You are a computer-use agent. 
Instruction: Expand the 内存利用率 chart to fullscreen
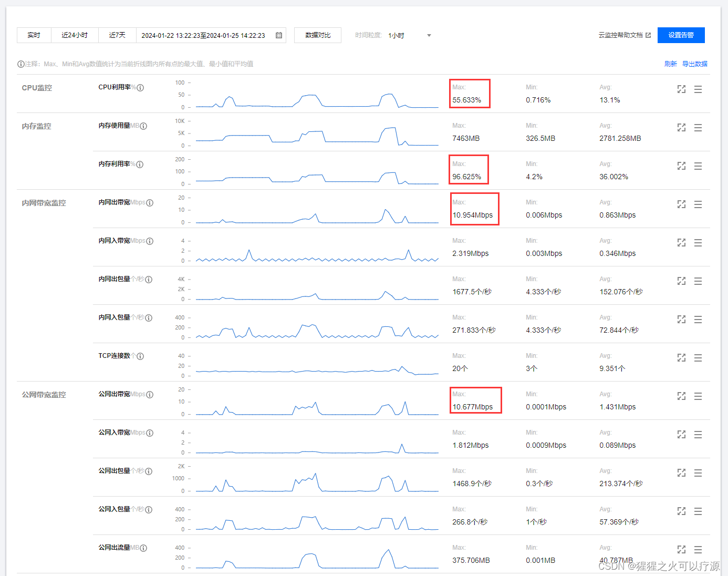click(681, 166)
